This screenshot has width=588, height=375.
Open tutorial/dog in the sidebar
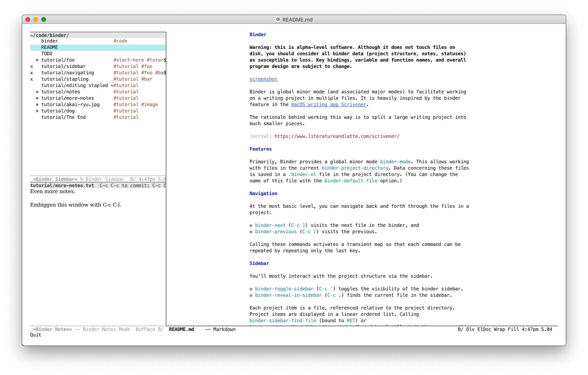(58, 111)
